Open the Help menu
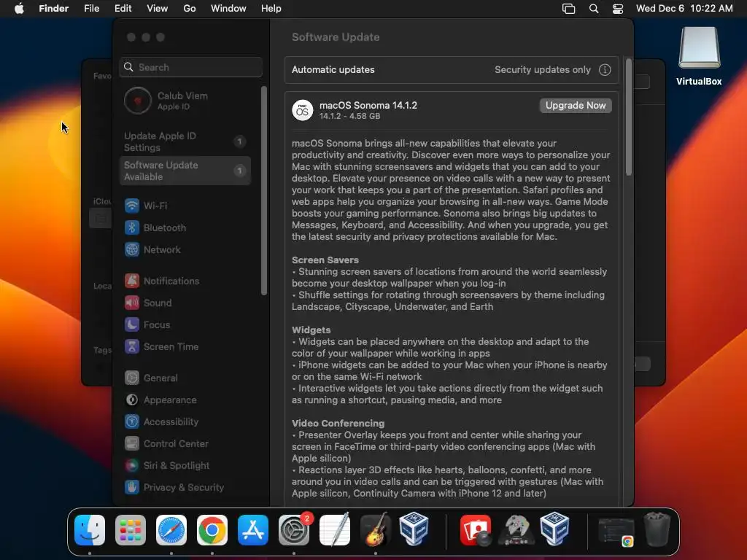The width and height of the screenshot is (747, 560). click(x=271, y=9)
